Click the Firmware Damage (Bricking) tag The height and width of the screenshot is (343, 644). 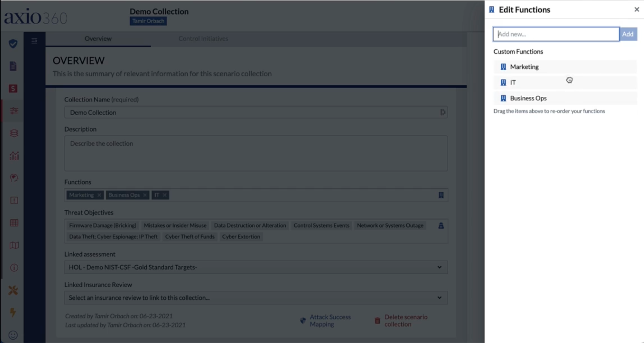coord(103,225)
